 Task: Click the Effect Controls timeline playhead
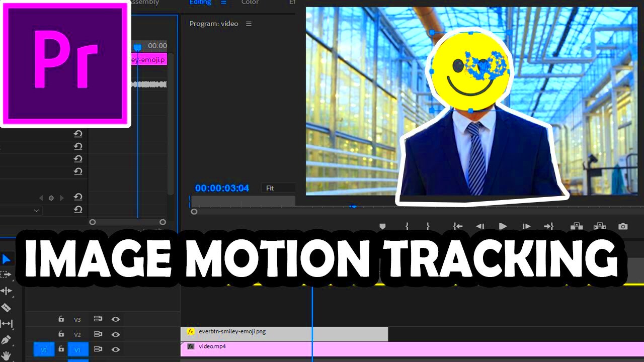137,47
